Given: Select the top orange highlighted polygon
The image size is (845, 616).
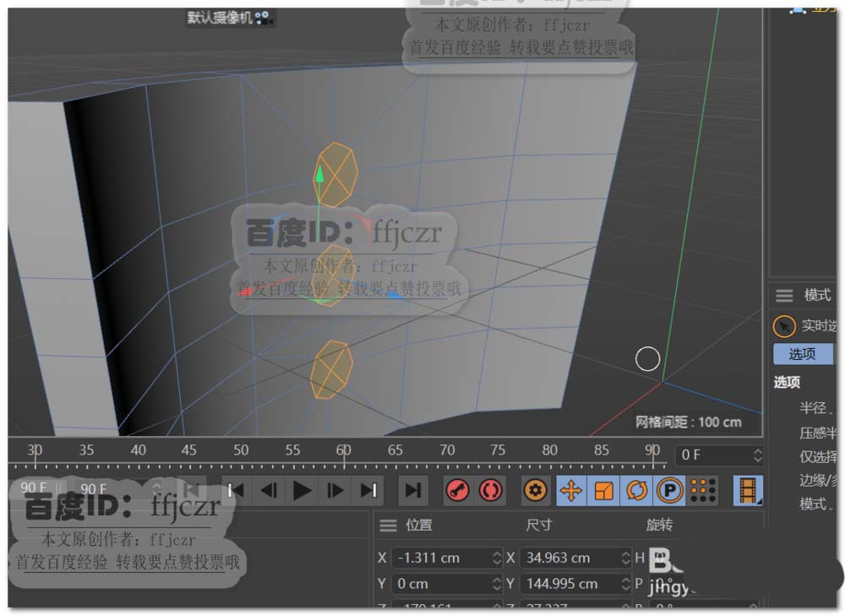Looking at the screenshot, I should (x=335, y=175).
